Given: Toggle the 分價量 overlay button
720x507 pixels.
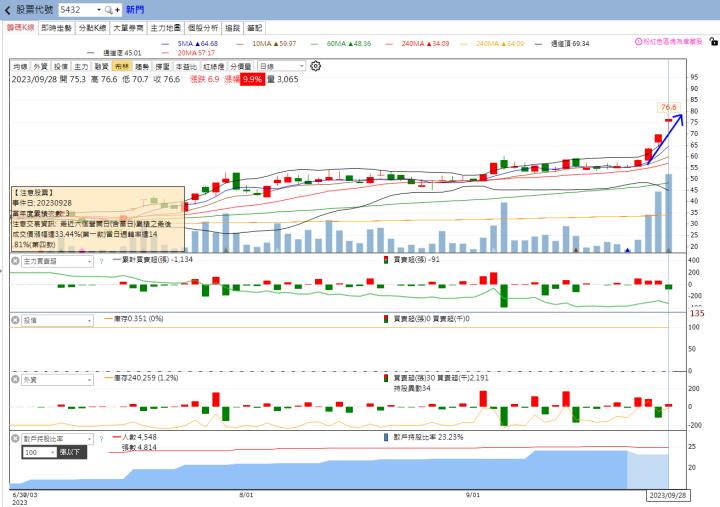Looking at the screenshot, I should tap(241, 67).
